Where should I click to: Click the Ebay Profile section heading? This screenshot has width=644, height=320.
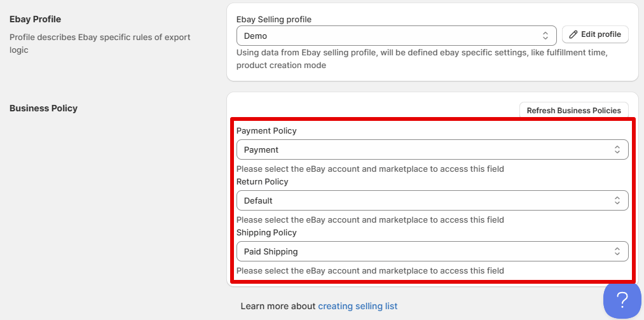pyautogui.click(x=35, y=19)
